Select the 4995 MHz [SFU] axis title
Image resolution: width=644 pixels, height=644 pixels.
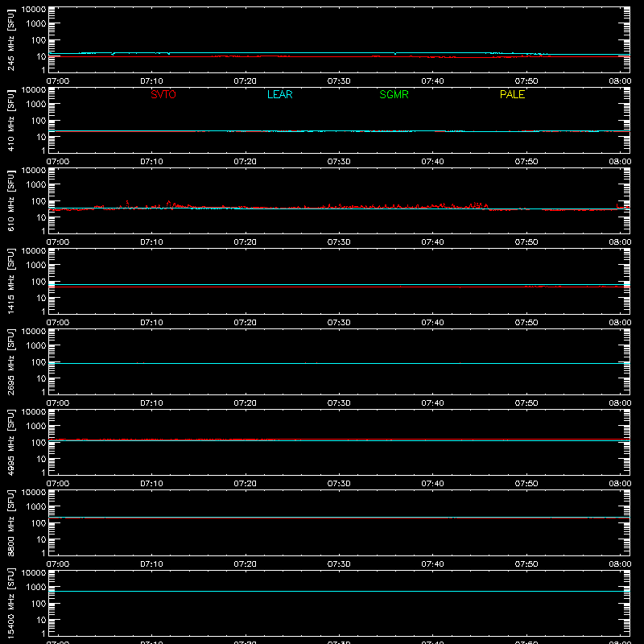(10, 442)
